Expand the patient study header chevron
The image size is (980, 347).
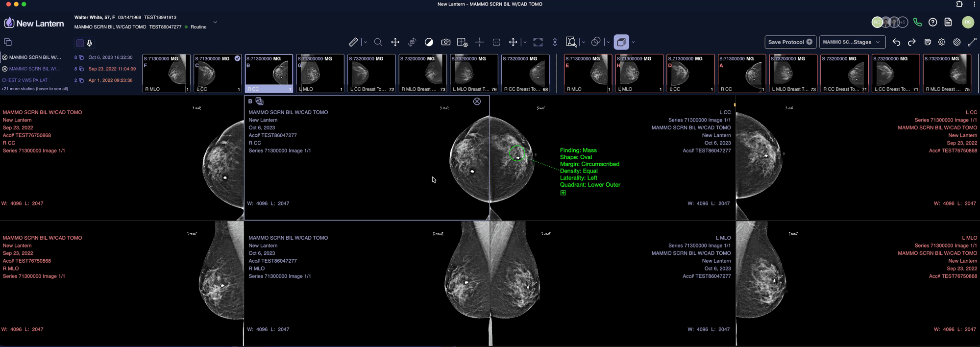pyautogui.click(x=215, y=22)
